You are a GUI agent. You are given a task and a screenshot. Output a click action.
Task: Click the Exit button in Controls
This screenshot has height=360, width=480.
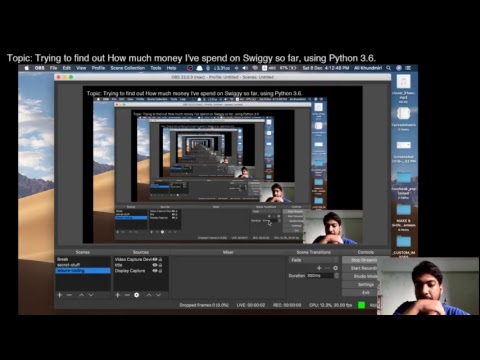coord(360,292)
